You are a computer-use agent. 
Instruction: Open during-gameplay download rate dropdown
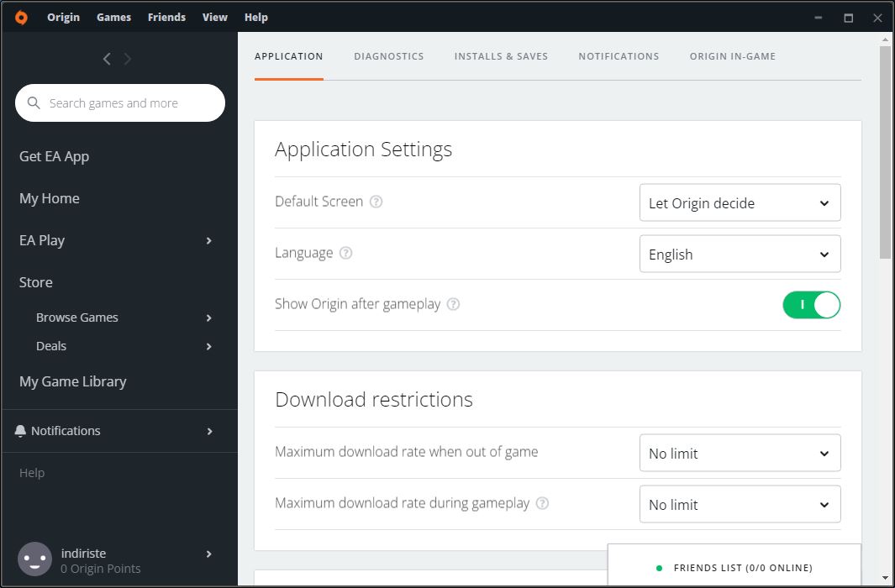coord(740,504)
